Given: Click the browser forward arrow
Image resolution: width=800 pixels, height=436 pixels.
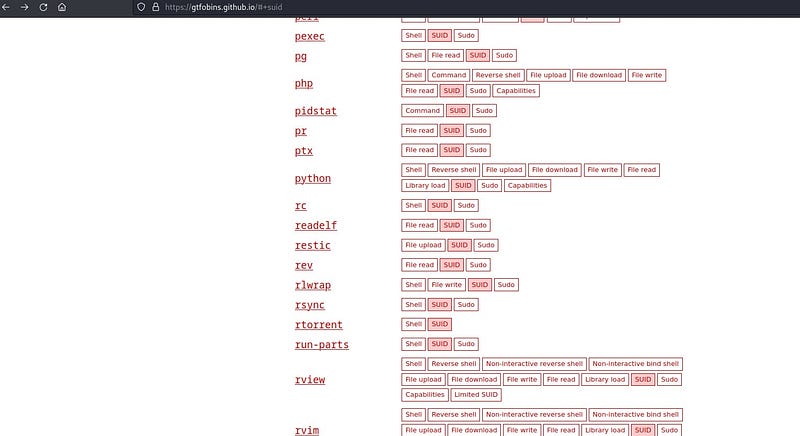Looking at the screenshot, I should [24, 7].
